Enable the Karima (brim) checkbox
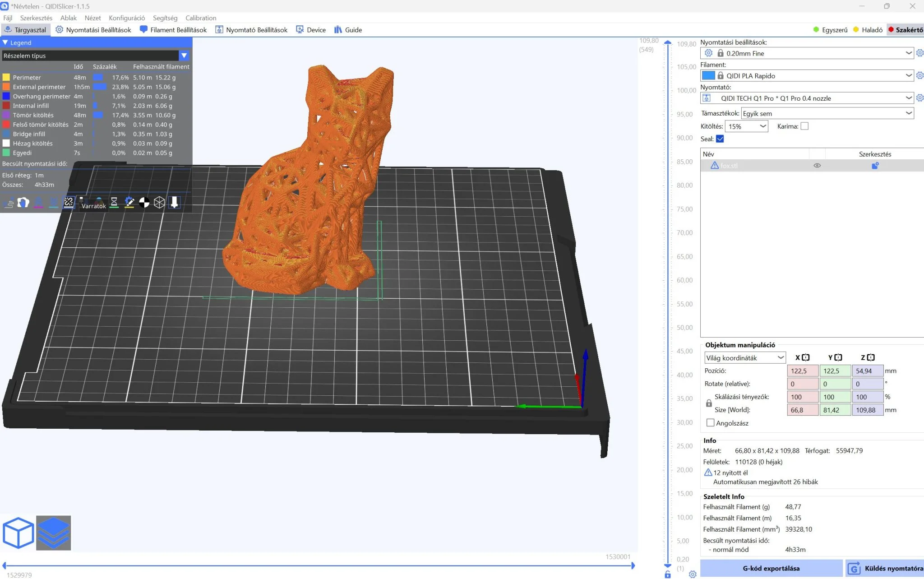Viewport: 924px width, 579px height. pyautogui.click(x=804, y=126)
